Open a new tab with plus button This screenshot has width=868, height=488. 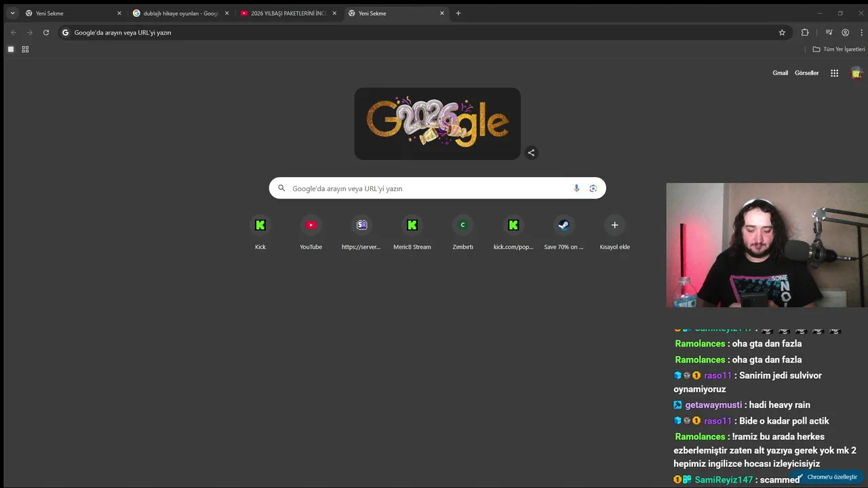[458, 13]
